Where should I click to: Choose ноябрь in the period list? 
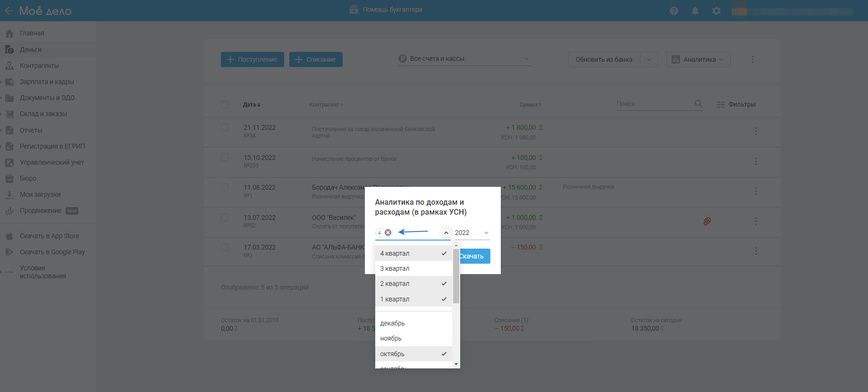coord(413,338)
